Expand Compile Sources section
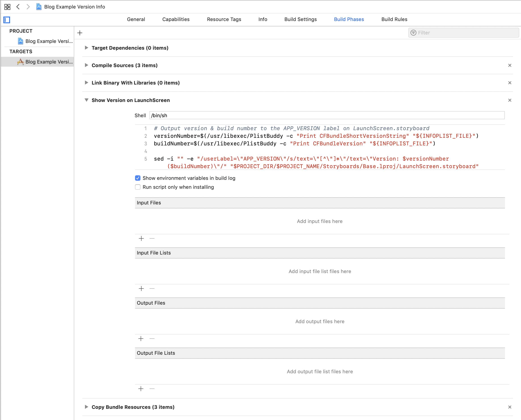This screenshot has width=521, height=420. point(86,65)
